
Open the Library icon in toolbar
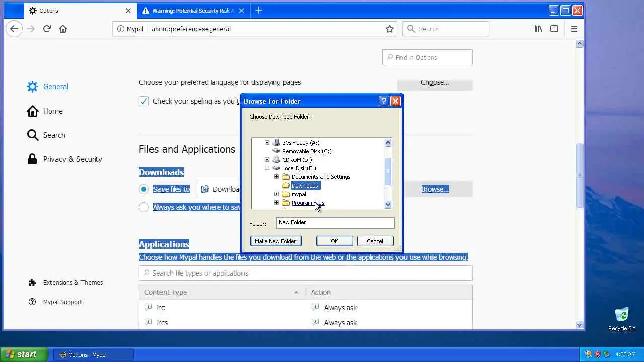(538, 29)
